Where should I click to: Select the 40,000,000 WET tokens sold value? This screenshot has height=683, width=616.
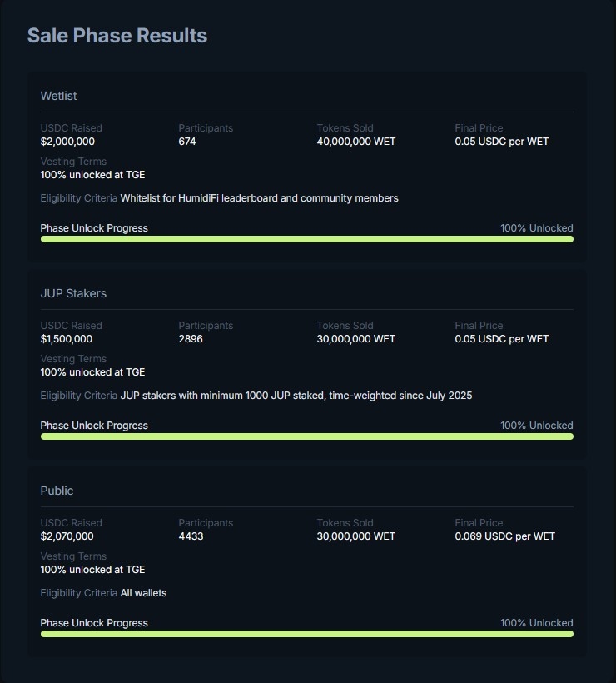pos(356,142)
